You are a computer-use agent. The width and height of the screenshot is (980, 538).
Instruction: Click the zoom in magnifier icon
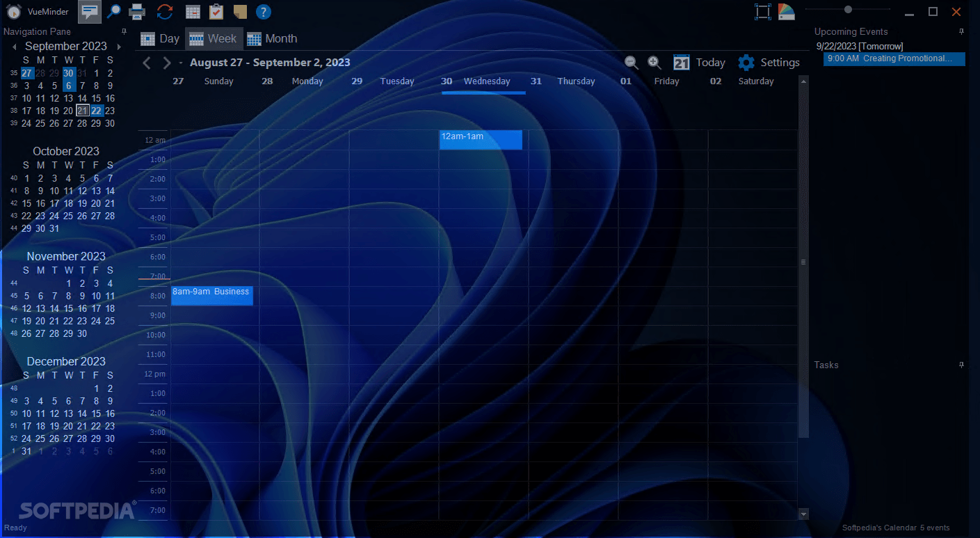click(x=654, y=62)
